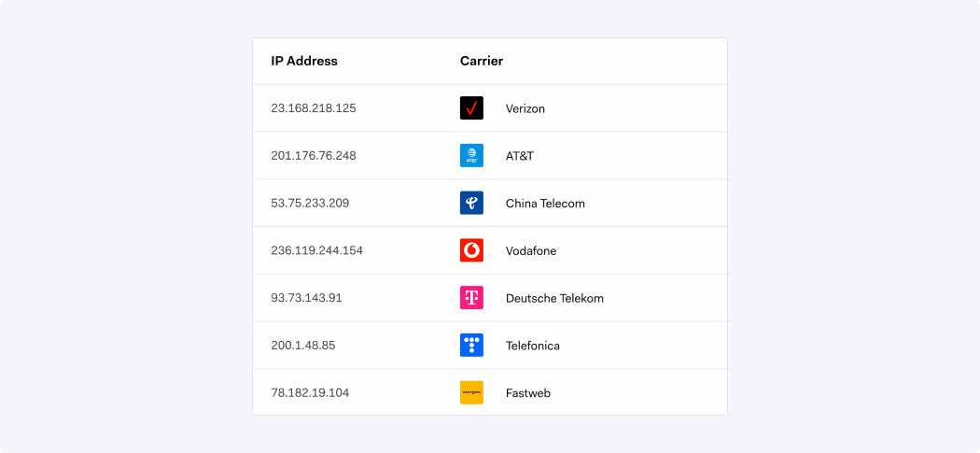Click the Vodafone logo icon
980x453 pixels.
click(x=471, y=251)
